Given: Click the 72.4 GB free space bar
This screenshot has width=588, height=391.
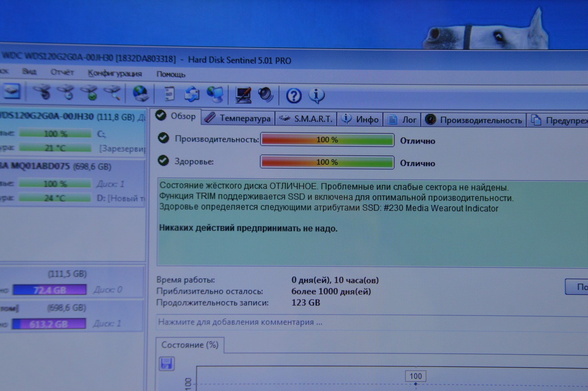Looking at the screenshot, I should pyautogui.click(x=50, y=290).
